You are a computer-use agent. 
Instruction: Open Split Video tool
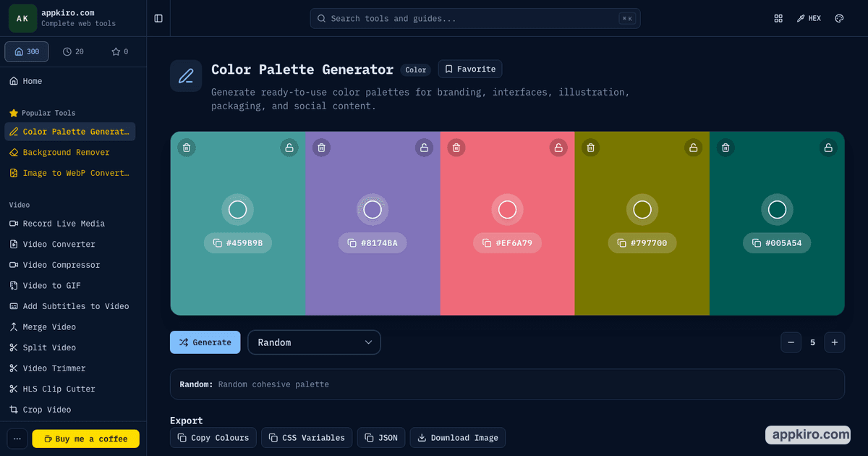click(x=69, y=347)
